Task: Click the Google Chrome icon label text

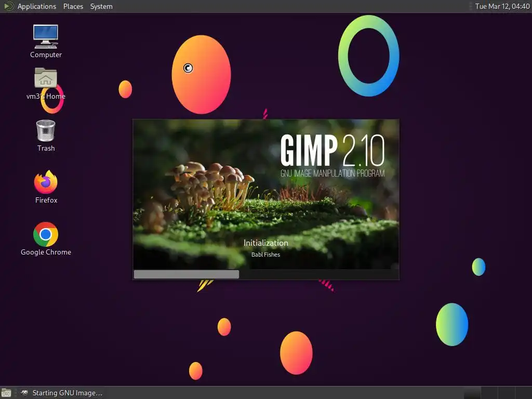Action: tap(46, 252)
